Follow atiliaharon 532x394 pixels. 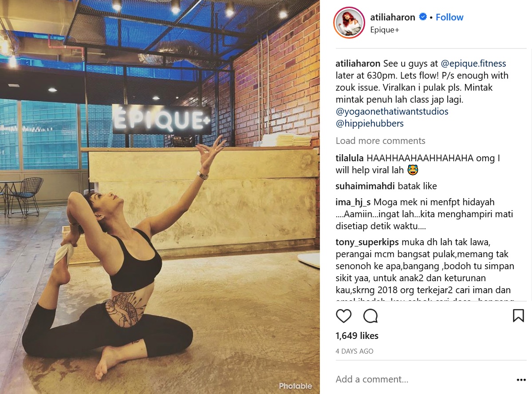tap(449, 17)
